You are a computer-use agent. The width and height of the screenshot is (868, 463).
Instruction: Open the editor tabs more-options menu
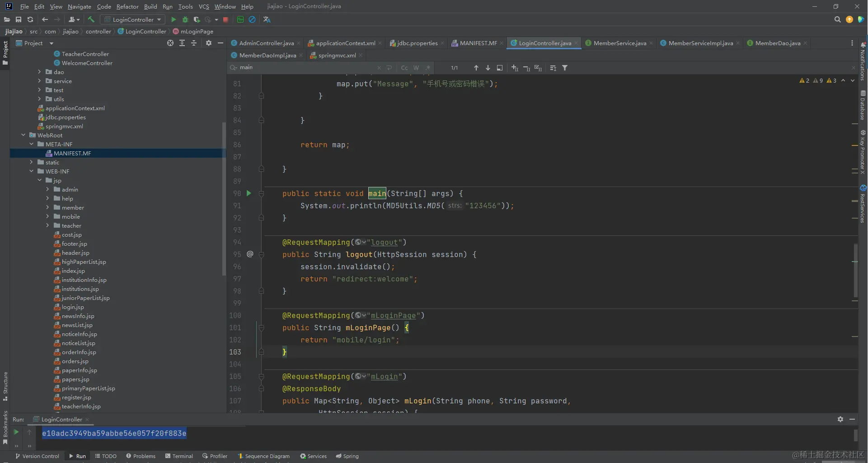click(x=852, y=43)
